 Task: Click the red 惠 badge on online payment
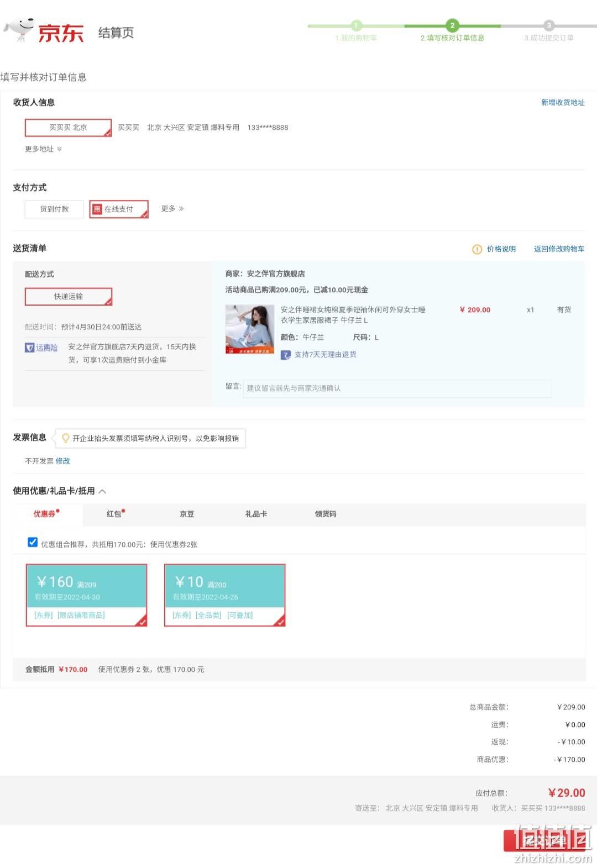click(97, 209)
